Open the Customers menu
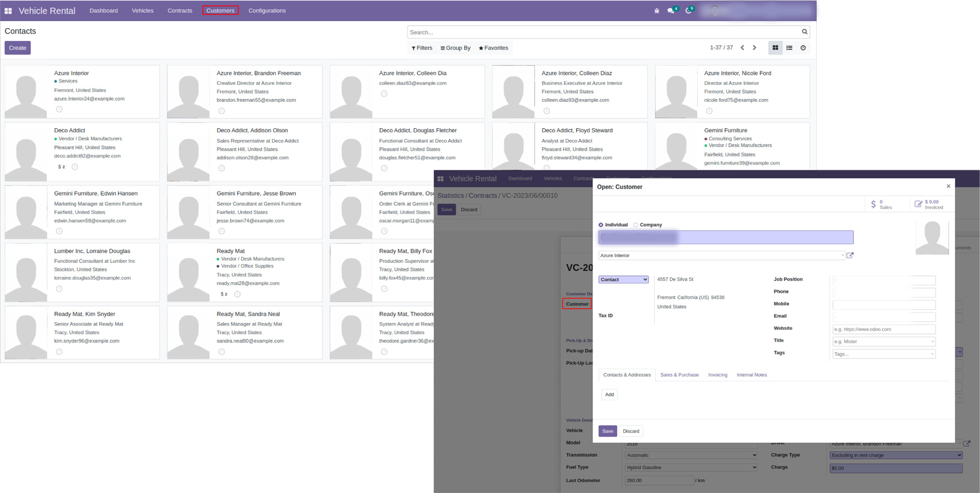The height and width of the screenshot is (493, 980). point(220,11)
